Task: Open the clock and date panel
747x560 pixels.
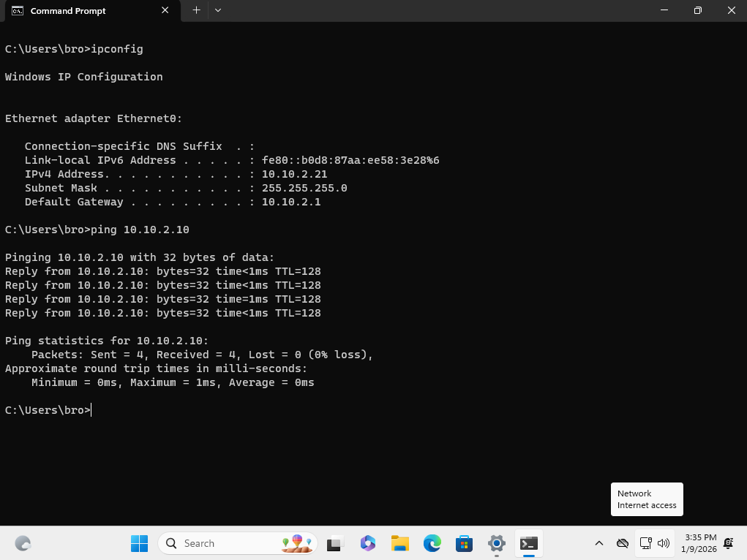Action: coord(700,543)
